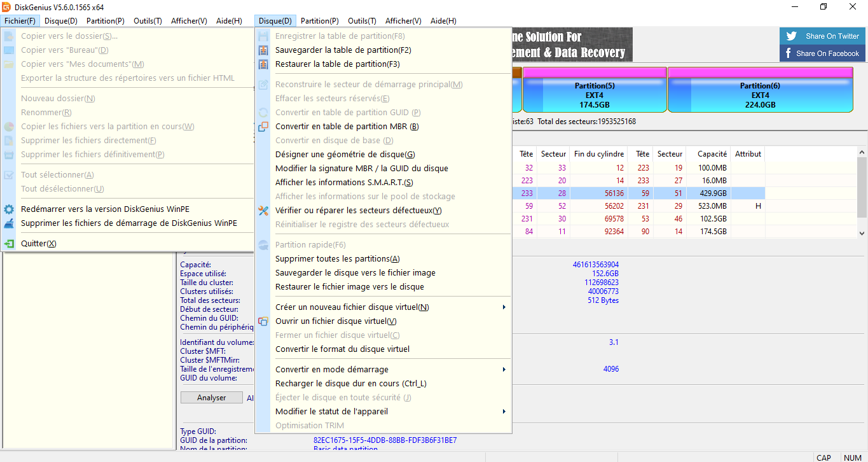This screenshot has height=462, width=868.
Task: Expand Modifier le statut de l'appareil submenu
Action: click(x=504, y=412)
